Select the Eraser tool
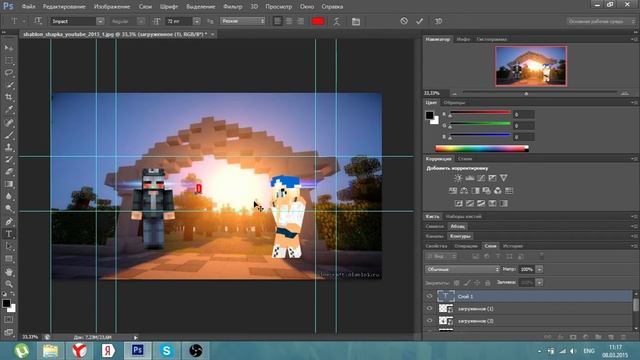 [9, 172]
